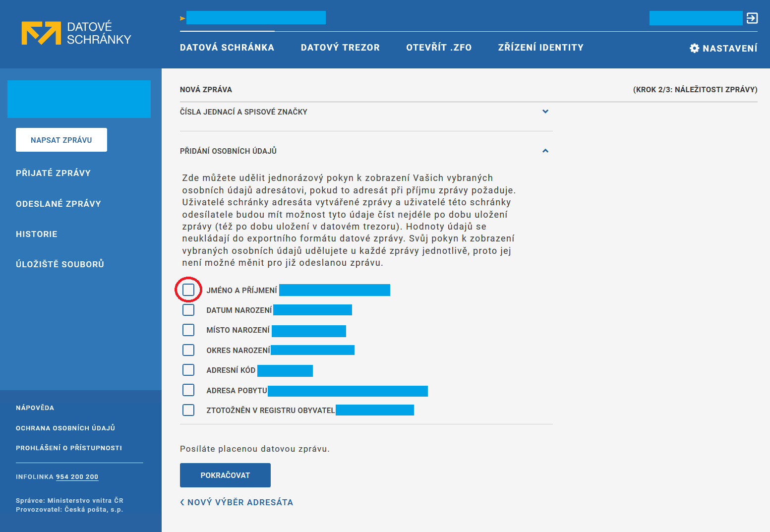The width and height of the screenshot is (770, 532).
Task: Check the Okres narození option
Action: pyautogui.click(x=188, y=350)
